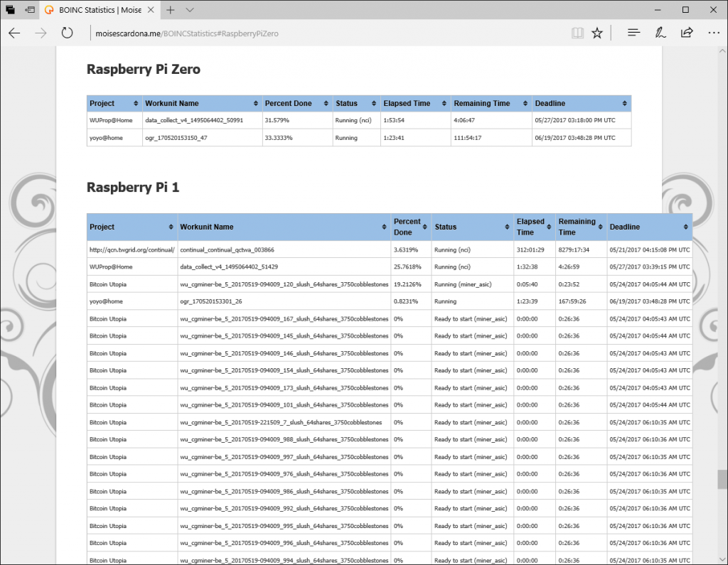Sort Pi Zero table by Status

pyautogui.click(x=356, y=104)
